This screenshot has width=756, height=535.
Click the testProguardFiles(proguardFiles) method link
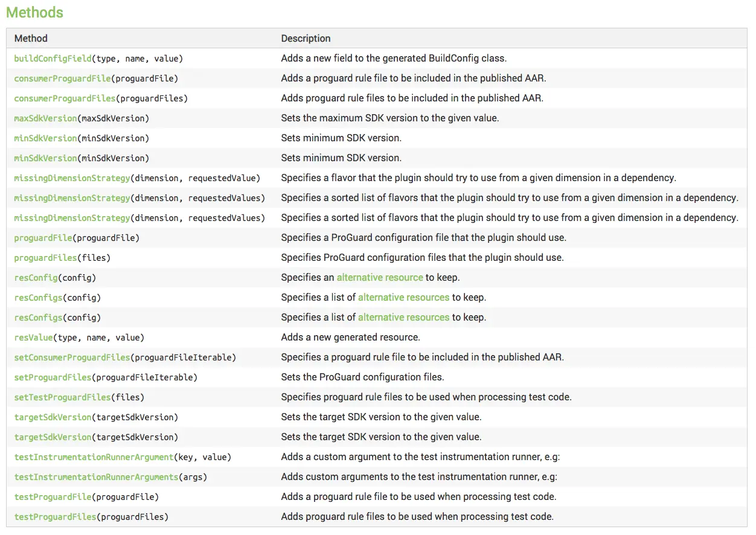tap(55, 517)
